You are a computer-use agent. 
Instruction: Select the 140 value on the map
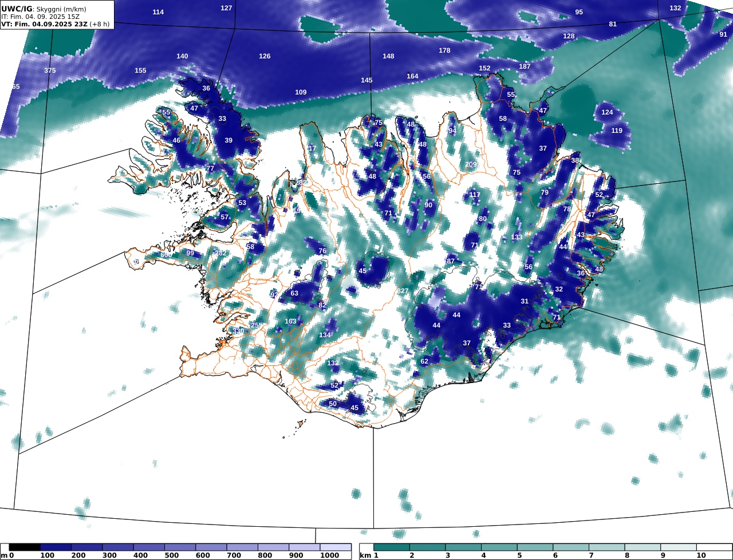[x=182, y=56]
